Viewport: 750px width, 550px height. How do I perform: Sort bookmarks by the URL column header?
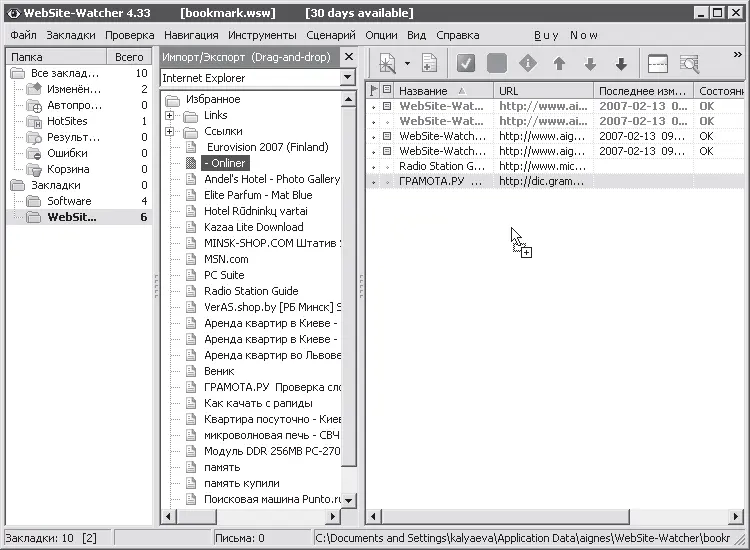coord(543,90)
